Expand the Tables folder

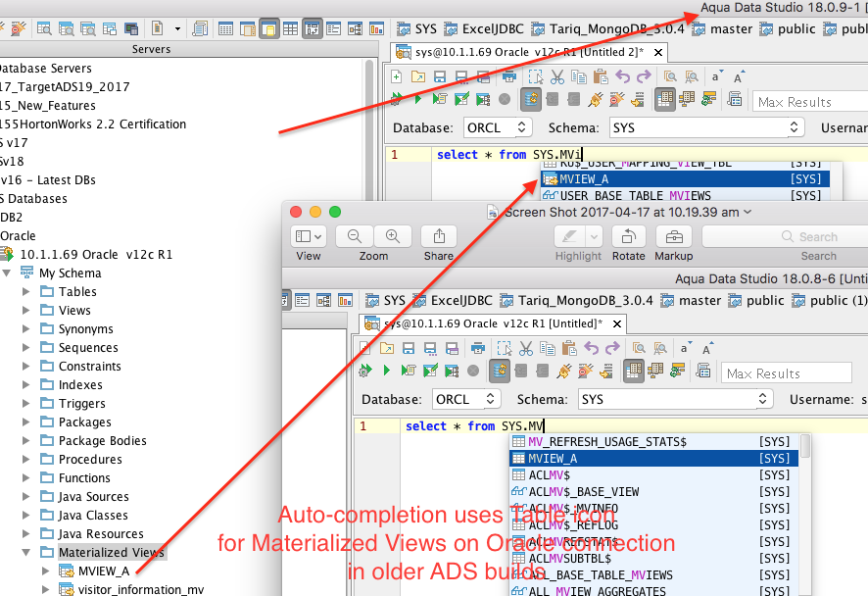click(x=26, y=291)
